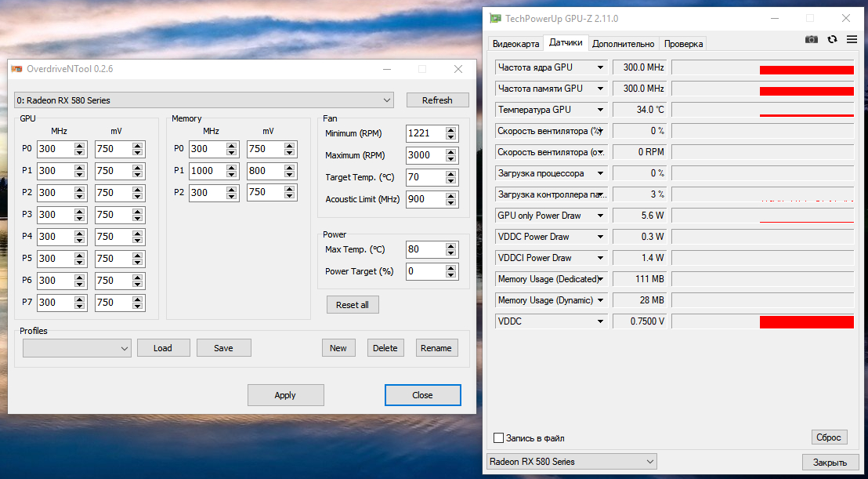Open the GPU selector dropdown at bottom of GPU-Z
868x479 pixels.
pyautogui.click(x=571, y=461)
